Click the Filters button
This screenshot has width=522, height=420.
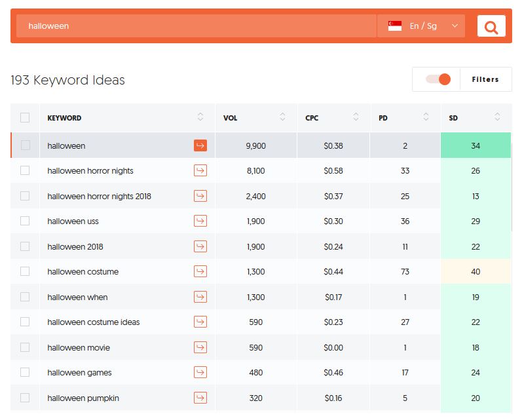click(x=485, y=79)
